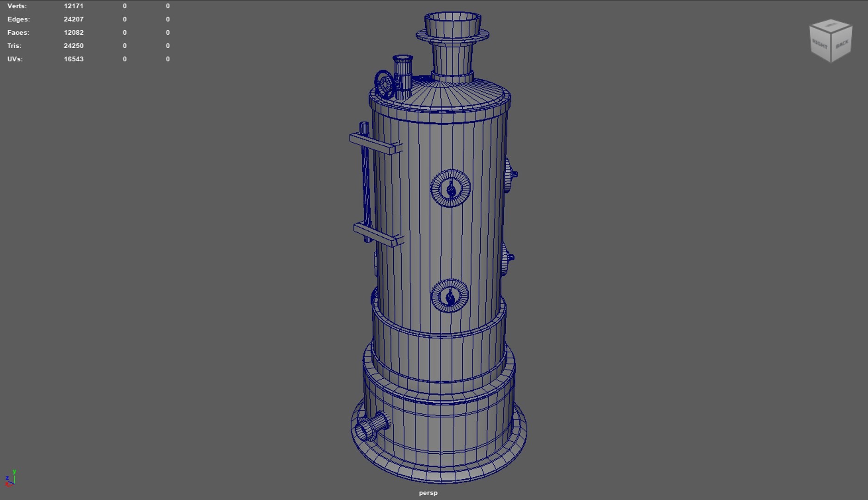
Task: Click the Edges: label in the HUD
Action: (x=19, y=19)
